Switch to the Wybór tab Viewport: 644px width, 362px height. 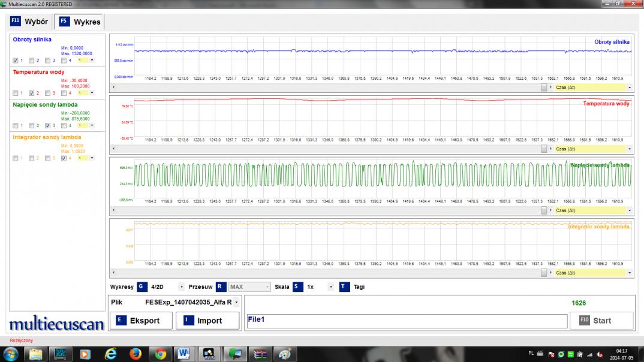(x=30, y=22)
